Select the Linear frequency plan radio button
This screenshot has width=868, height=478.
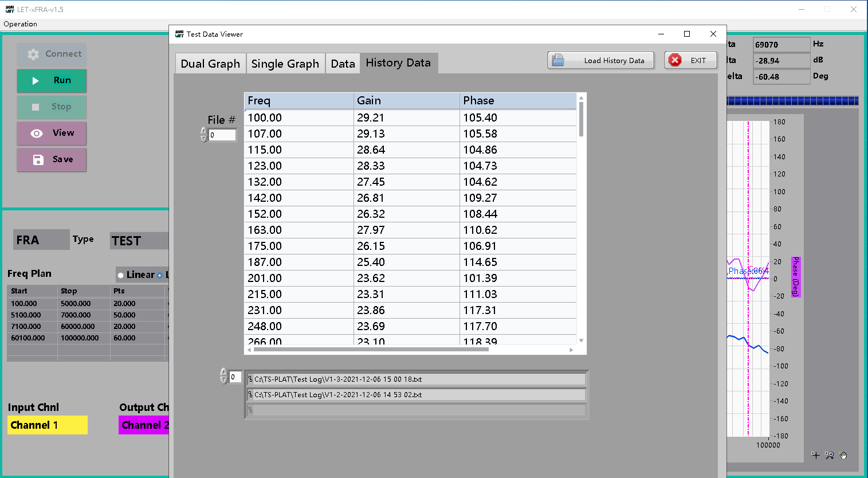click(121, 276)
